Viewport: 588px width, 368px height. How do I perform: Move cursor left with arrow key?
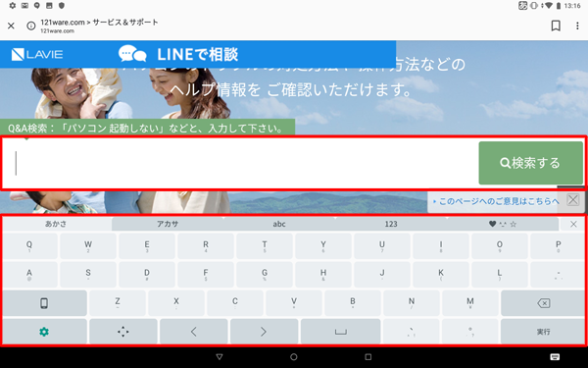click(193, 332)
